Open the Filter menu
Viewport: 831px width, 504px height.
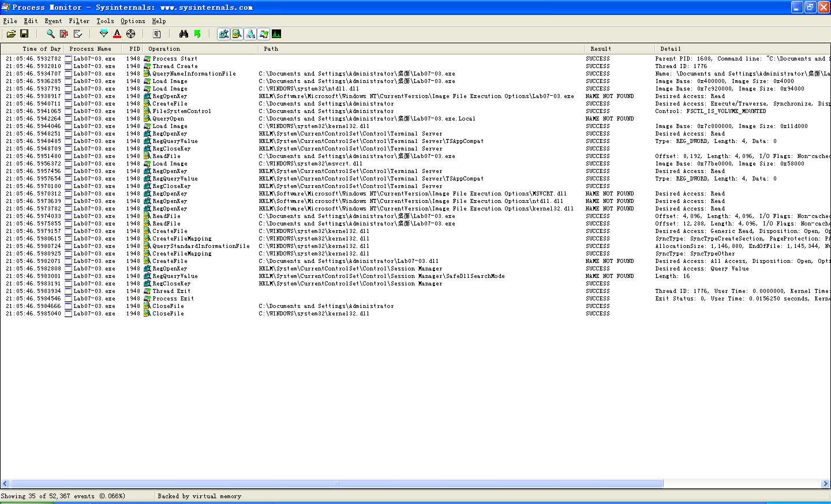[x=79, y=21]
